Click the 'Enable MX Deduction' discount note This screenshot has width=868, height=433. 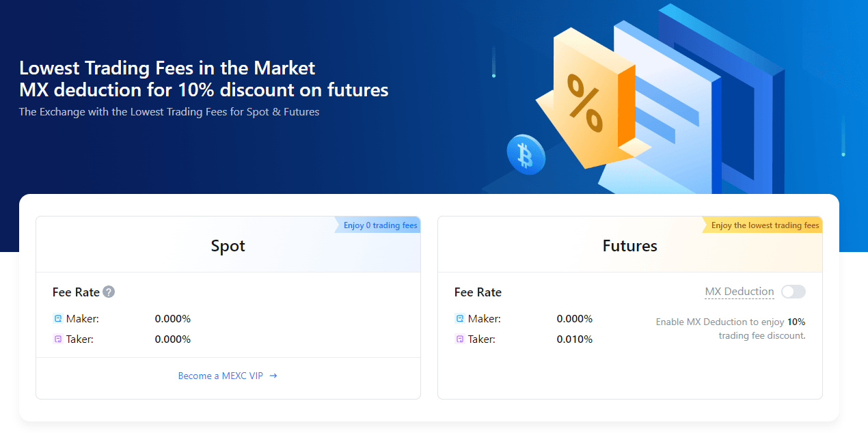coord(731,329)
